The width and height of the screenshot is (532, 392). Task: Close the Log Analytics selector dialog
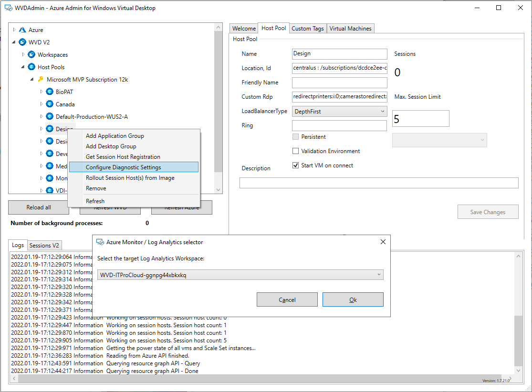[x=383, y=242]
